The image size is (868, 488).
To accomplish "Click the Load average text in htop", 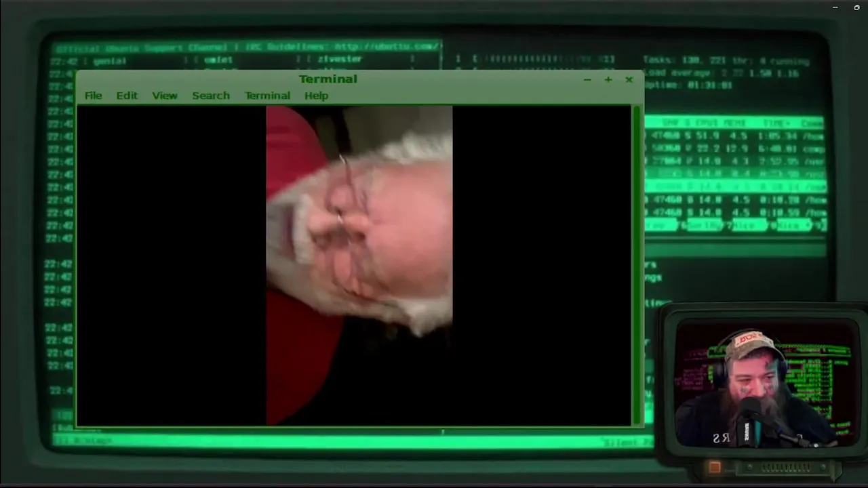I will (x=721, y=73).
